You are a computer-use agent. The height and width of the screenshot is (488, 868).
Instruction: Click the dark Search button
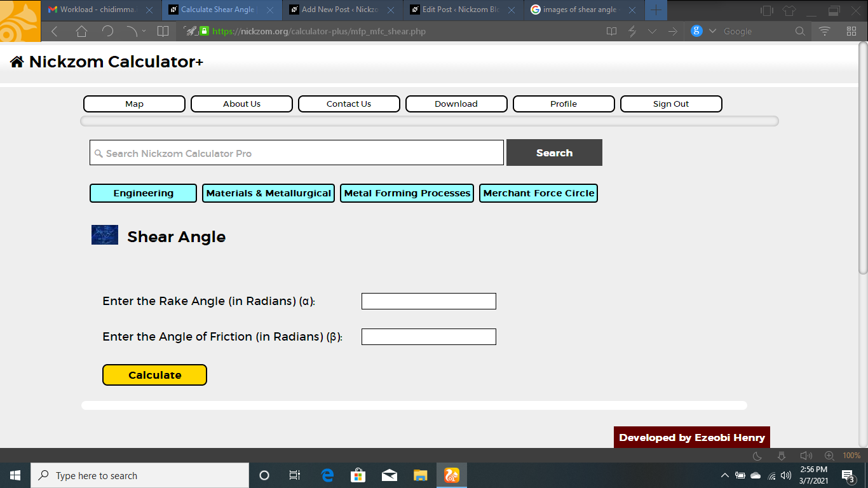554,152
